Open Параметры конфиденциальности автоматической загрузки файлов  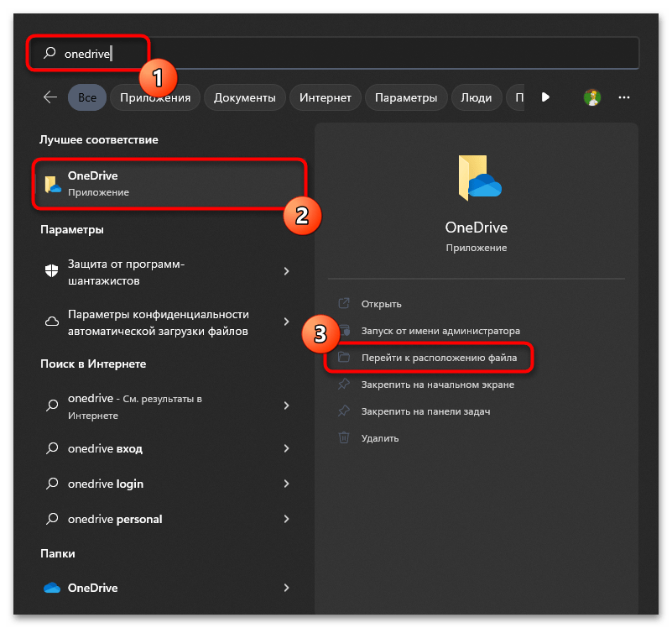(166, 322)
